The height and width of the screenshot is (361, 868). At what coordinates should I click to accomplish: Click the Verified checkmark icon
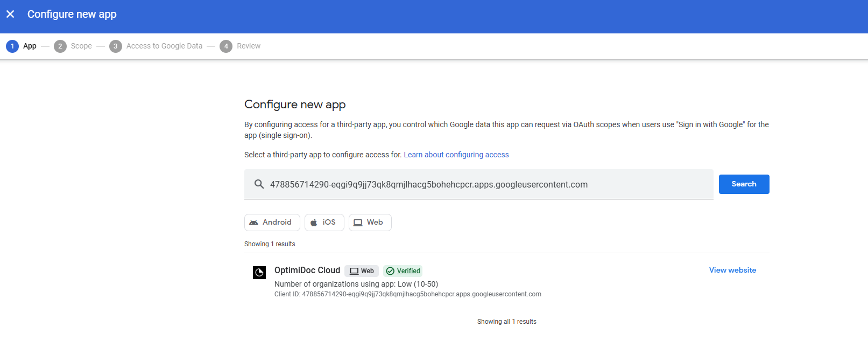[x=390, y=271]
